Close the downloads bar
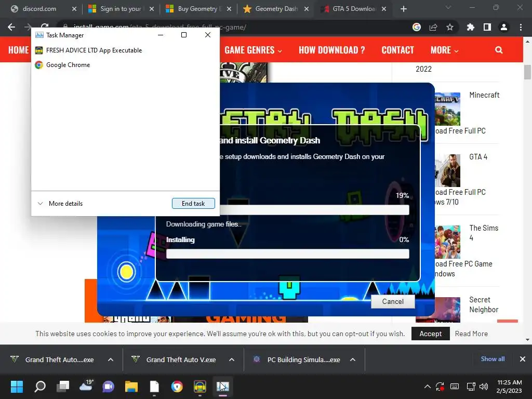 (x=523, y=359)
